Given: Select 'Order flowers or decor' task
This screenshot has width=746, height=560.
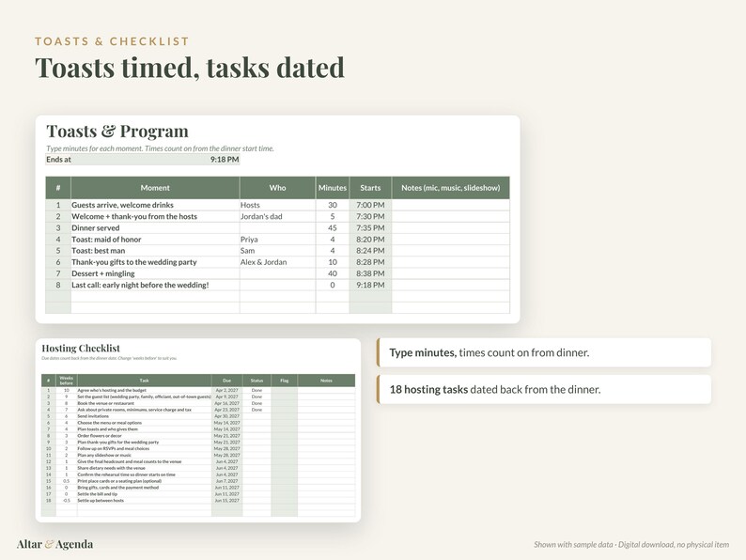Looking at the screenshot, I should [144, 436].
